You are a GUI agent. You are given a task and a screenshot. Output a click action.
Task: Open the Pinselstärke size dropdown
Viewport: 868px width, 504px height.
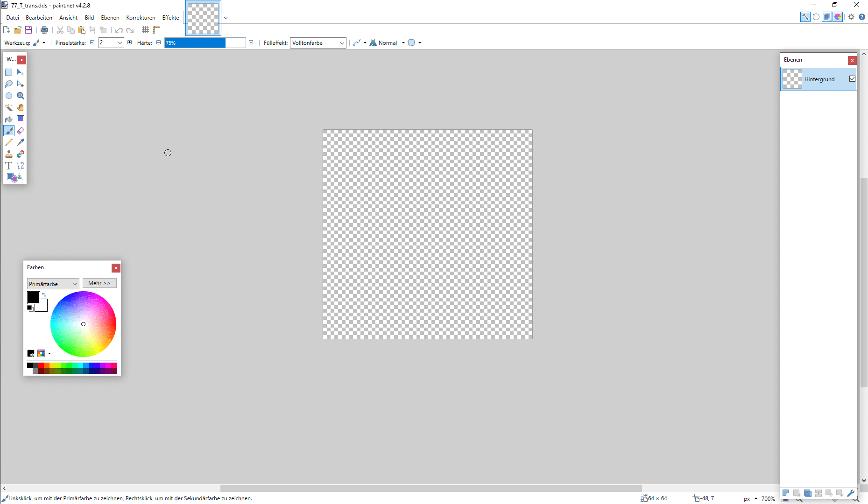120,43
